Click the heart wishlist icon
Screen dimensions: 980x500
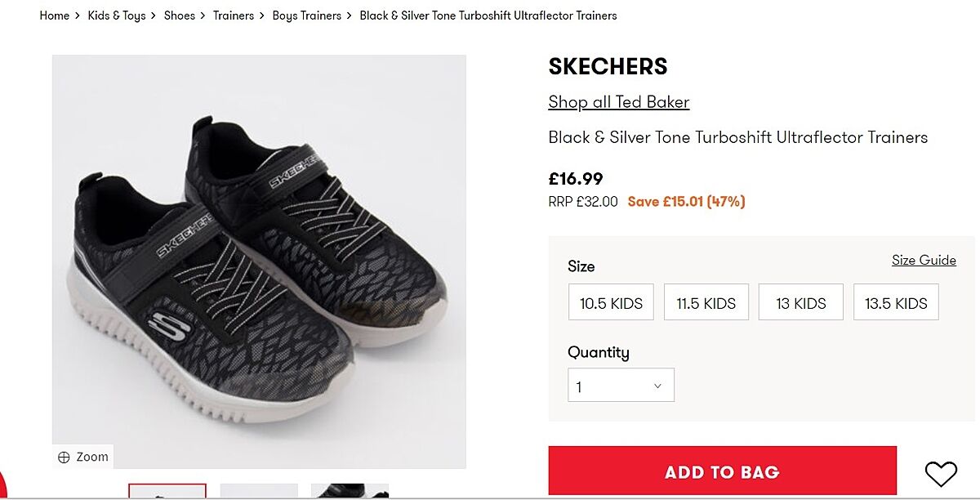940,473
